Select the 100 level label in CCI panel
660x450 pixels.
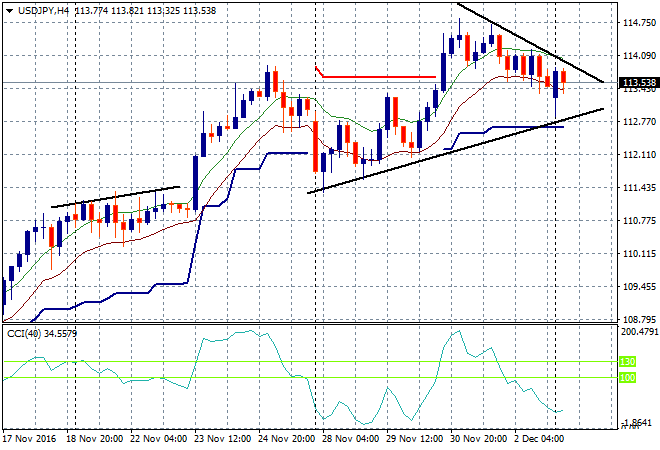tap(627, 378)
